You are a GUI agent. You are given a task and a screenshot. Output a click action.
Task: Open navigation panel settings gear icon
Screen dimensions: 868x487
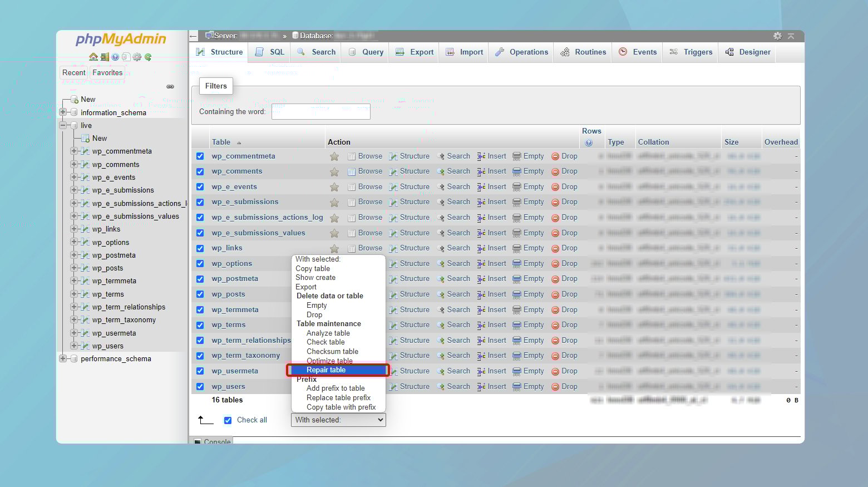pyautogui.click(x=137, y=57)
